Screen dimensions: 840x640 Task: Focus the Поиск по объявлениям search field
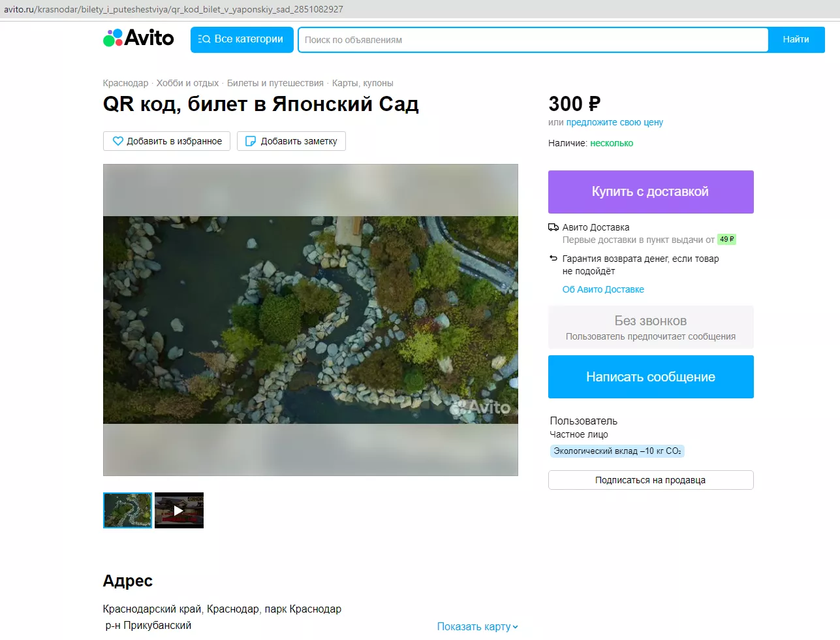(533, 40)
